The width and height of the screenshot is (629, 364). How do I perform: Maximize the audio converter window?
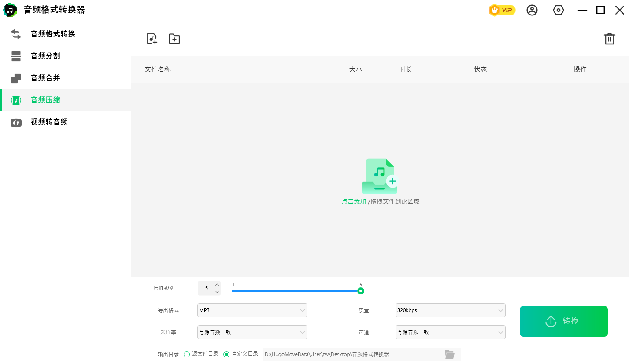tap(600, 10)
